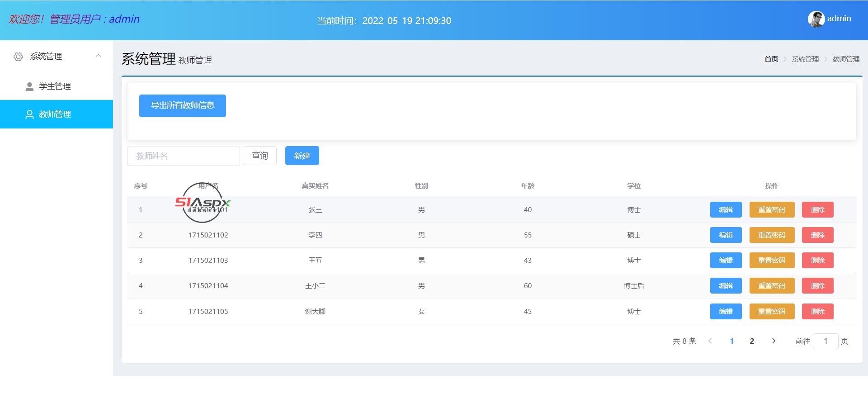This screenshot has width=868, height=408.
Task: Reset password for teacher 李四
Action: (772, 235)
